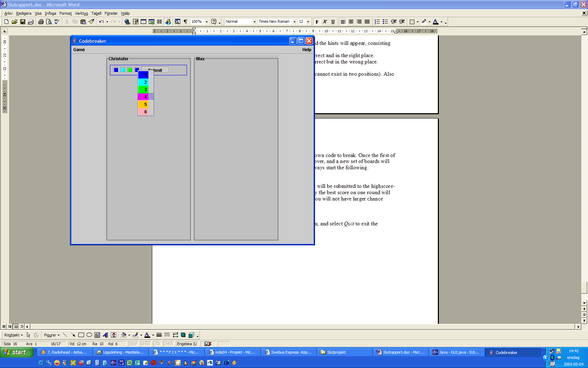Click the horizontal scrollbar at document bottom
The width and height of the screenshot is (588, 368).
301,327
